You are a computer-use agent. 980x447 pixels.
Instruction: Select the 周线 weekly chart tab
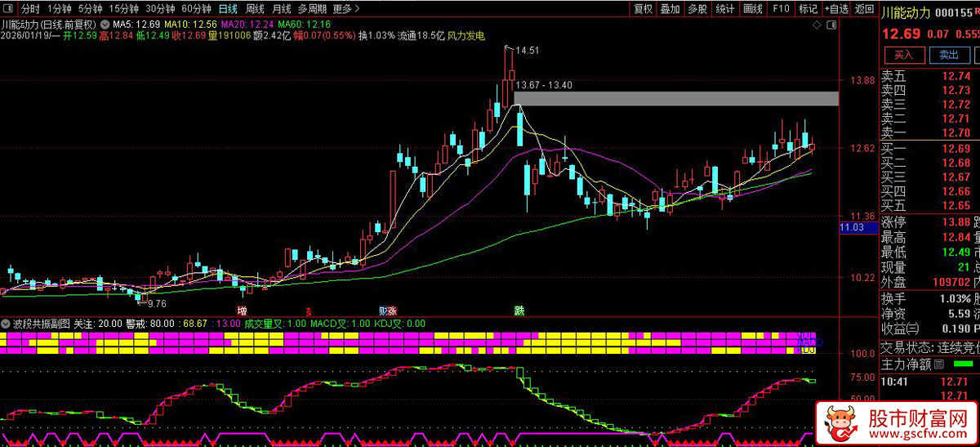click(255, 9)
